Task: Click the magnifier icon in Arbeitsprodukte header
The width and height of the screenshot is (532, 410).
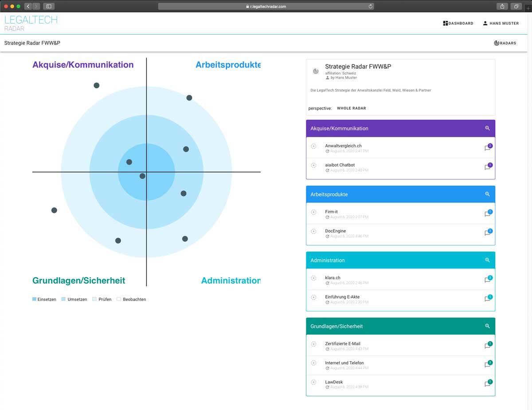Action: [487, 194]
